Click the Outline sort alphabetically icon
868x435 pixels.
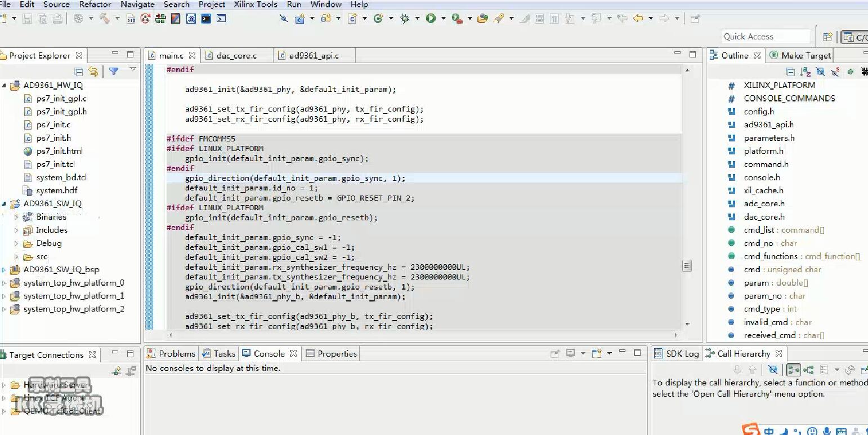tap(806, 72)
